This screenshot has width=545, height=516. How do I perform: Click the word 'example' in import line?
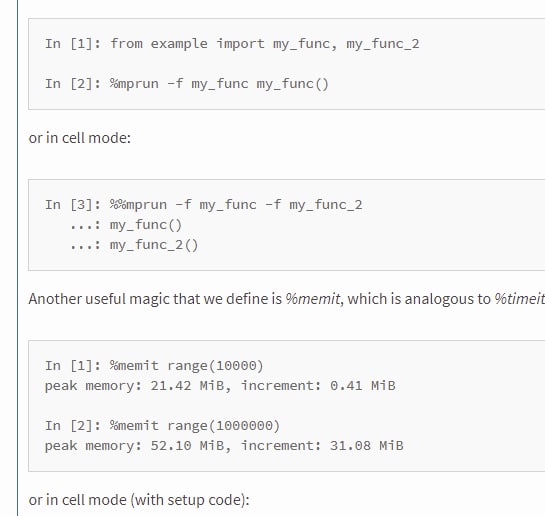click(179, 44)
